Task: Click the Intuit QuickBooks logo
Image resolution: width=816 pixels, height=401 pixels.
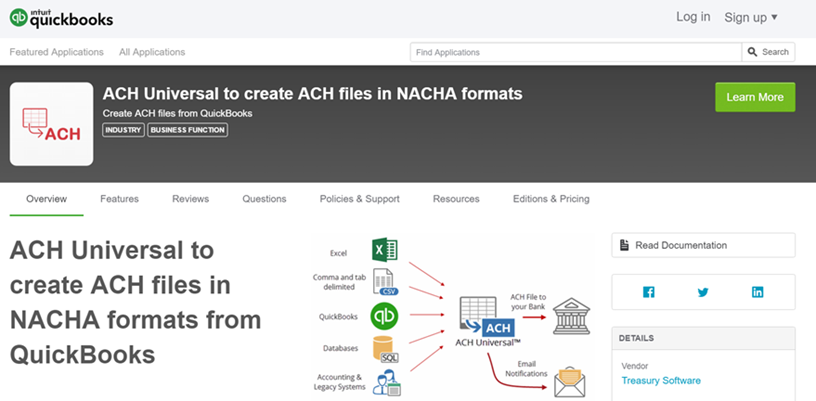Action: 61,18
